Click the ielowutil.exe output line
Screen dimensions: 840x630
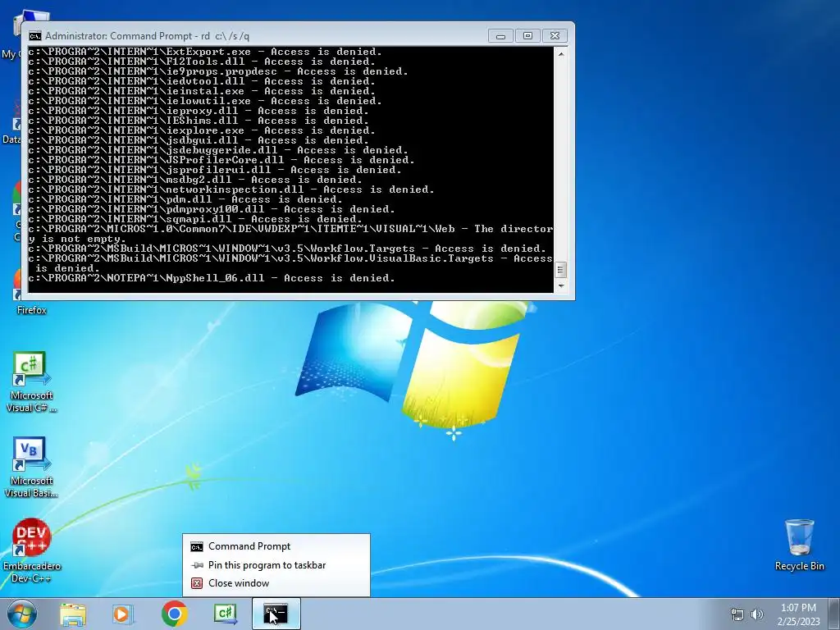coord(205,101)
